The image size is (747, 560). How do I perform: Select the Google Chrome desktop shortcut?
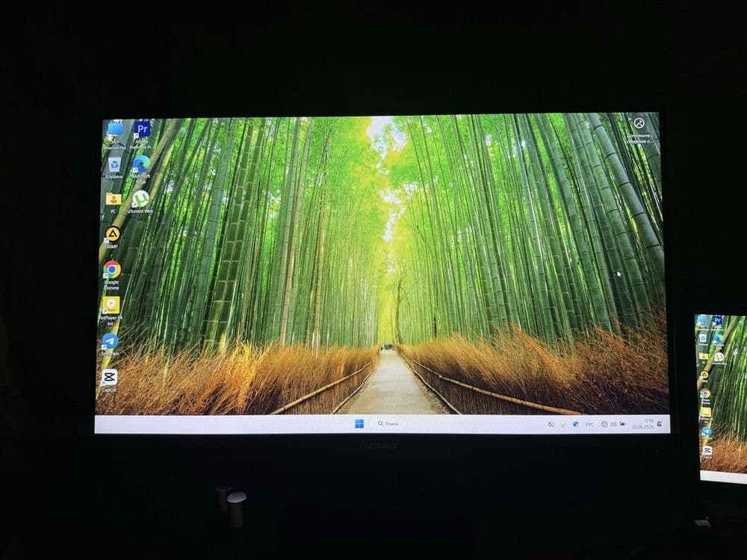pos(112,276)
